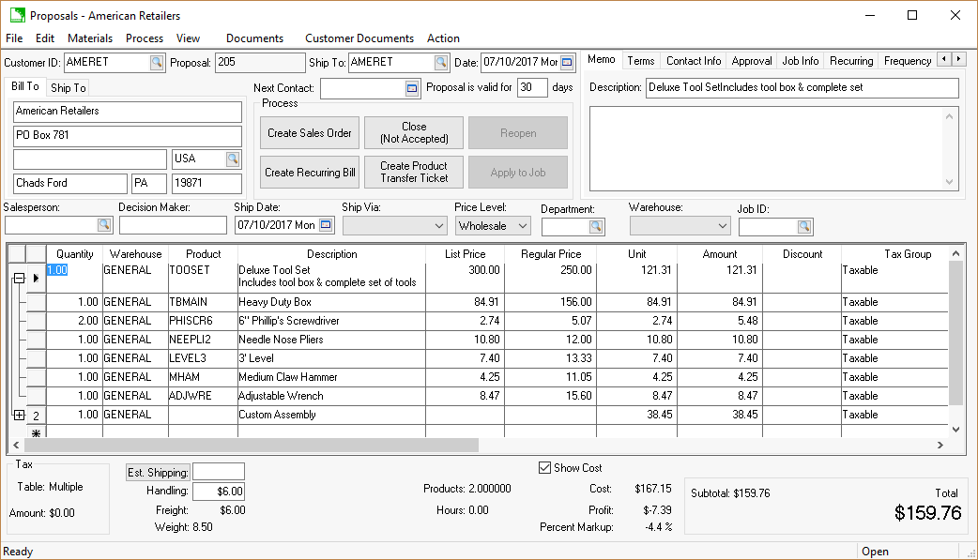Click the Customer ID lookup icon

[x=156, y=63]
